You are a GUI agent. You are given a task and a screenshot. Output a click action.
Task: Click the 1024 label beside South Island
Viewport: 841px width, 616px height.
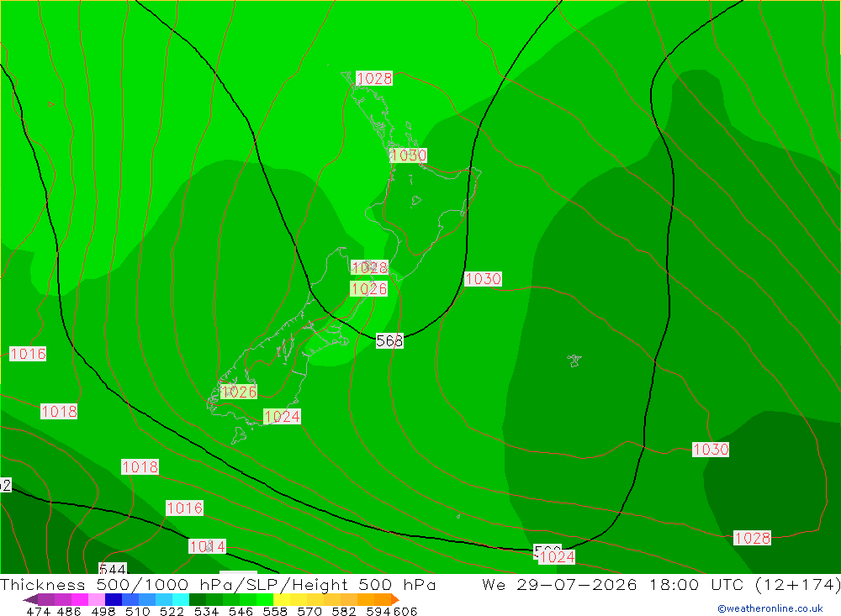click(282, 416)
